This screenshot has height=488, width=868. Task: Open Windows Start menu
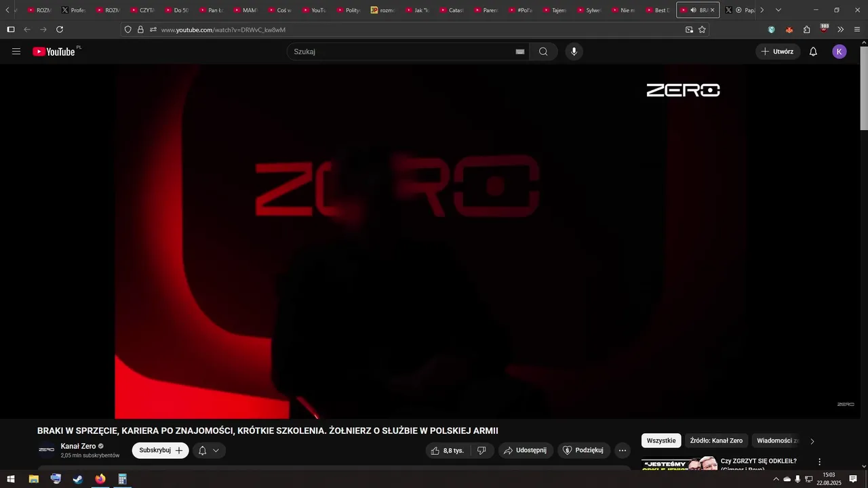[11, 479]
